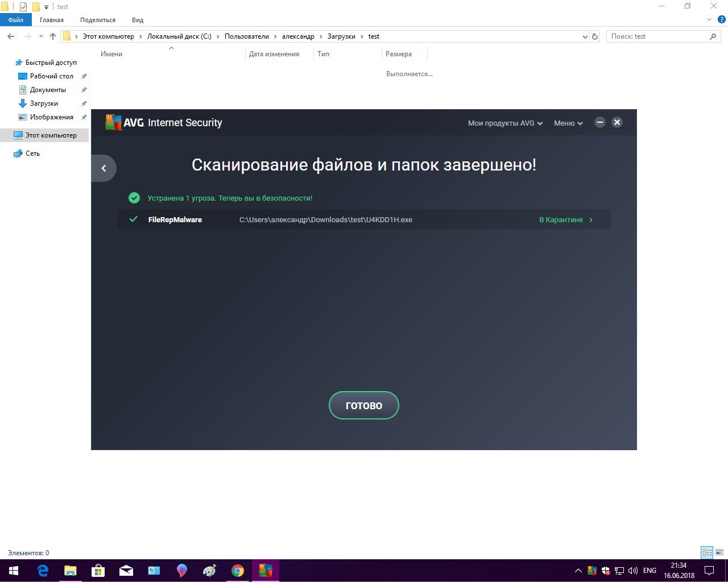Open the Paint palette app from the taskbar
Viewport: 728px width, 582px height.
click(210, 571)
